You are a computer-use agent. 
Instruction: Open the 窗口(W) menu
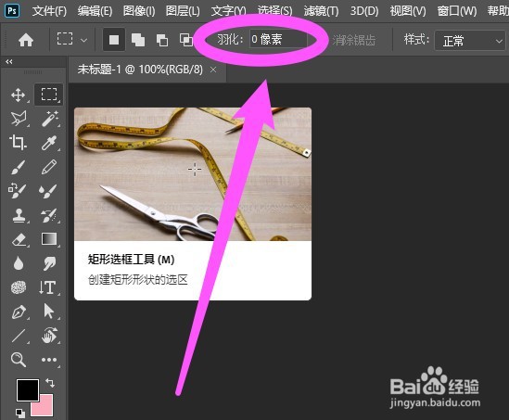click(457, 11)
